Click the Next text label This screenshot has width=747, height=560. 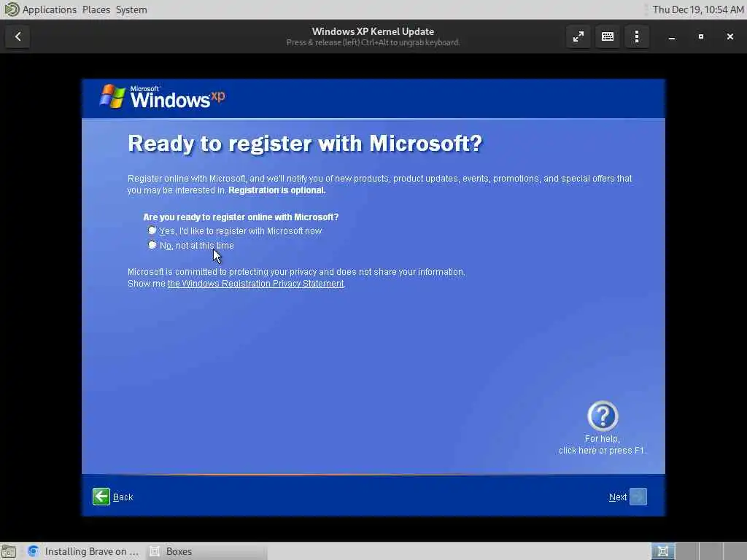click(x=618, y=497)
